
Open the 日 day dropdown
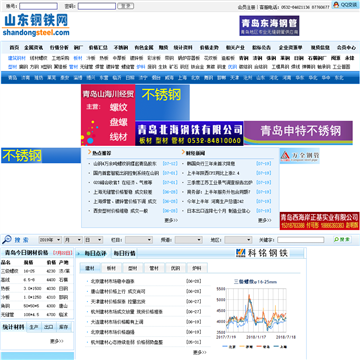coord(94,240)
